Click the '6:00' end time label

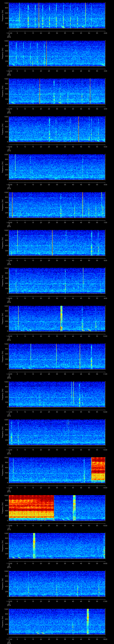[105, 184]
